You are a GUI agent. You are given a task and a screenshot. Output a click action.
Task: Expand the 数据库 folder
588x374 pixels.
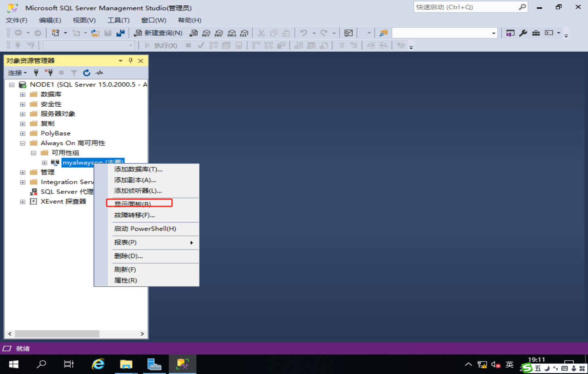(x=23, y=95)
